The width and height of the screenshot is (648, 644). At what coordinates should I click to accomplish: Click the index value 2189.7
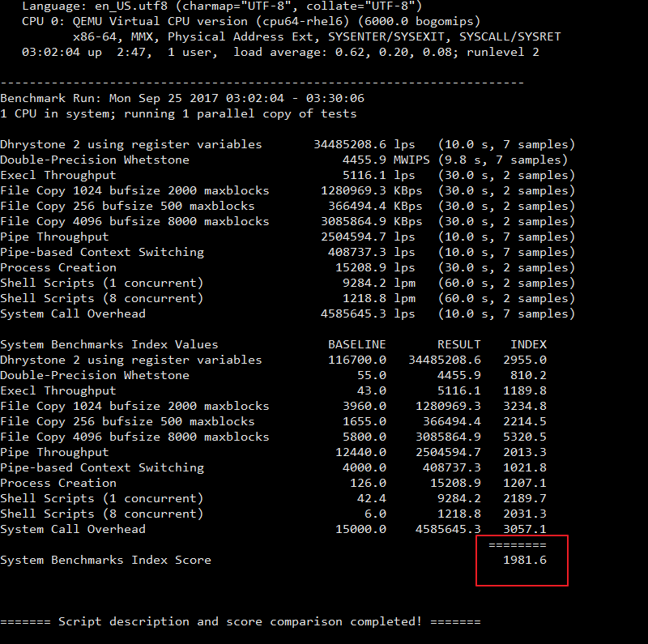click(525, 498)
